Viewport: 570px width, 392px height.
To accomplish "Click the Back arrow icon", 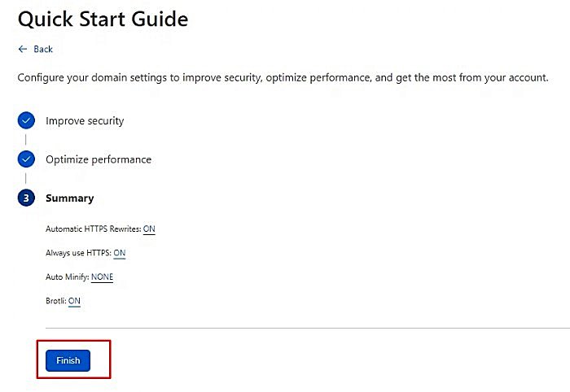I will pos(23,49).
